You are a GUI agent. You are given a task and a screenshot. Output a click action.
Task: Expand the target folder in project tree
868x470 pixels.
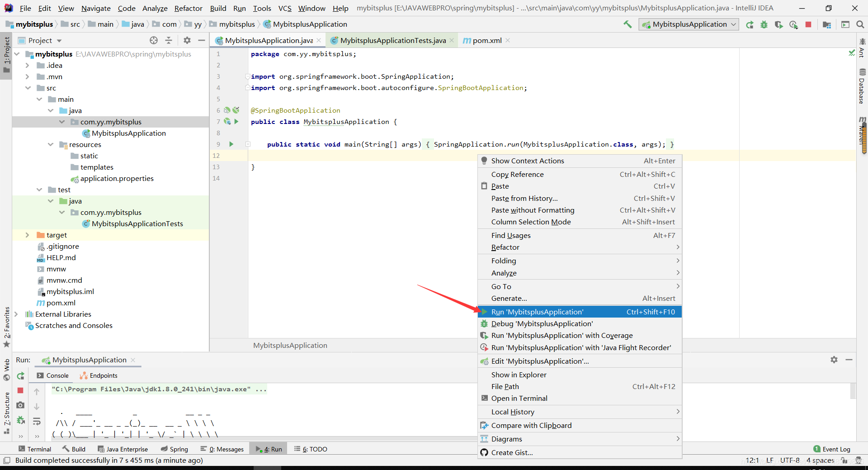[27, 235]
